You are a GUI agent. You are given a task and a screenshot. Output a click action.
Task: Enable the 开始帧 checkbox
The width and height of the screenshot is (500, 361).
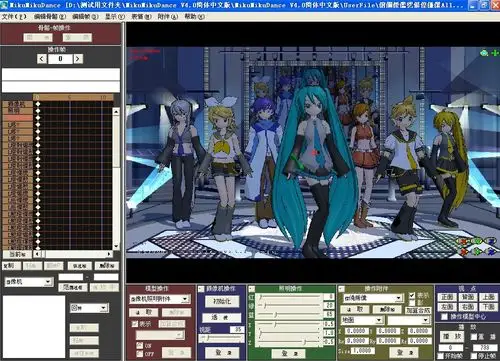point(441,356)
